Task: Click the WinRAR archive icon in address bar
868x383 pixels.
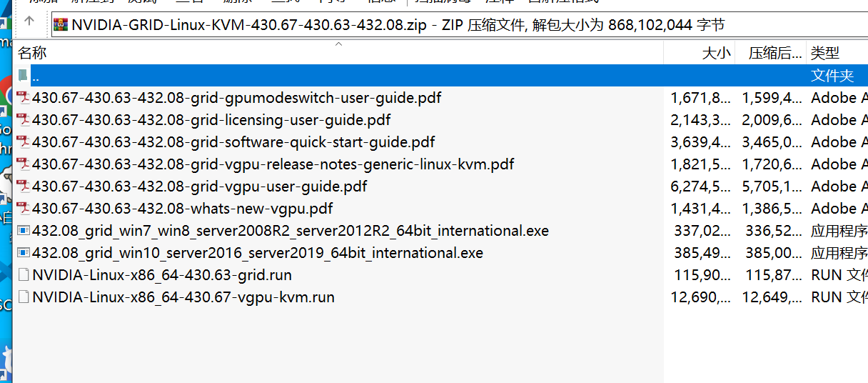Action: click(x=61, y=26)
